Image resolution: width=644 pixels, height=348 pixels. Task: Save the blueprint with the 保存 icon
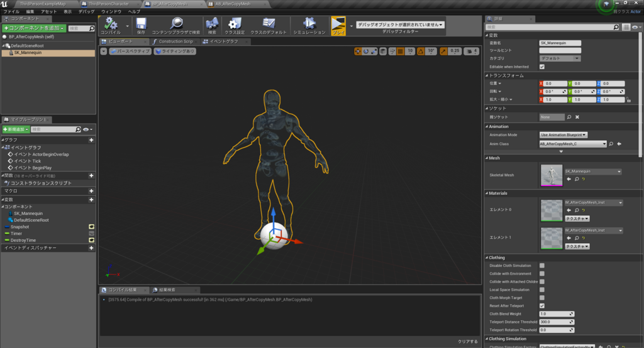pyautogui.click(x=141, y=23)
